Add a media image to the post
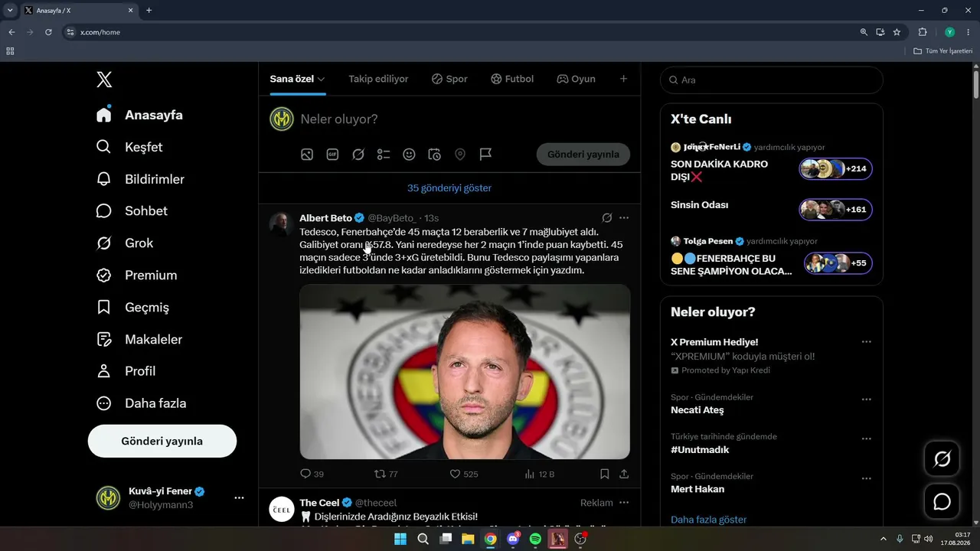Image resolution: width=980 pixels, height=551 pixels. [x=307, y=155]
